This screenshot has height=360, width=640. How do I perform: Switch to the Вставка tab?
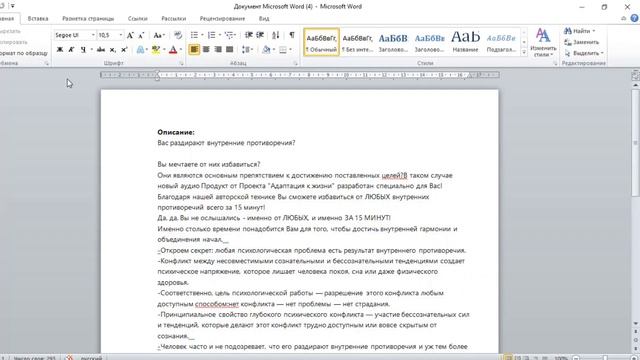(38, 18)
